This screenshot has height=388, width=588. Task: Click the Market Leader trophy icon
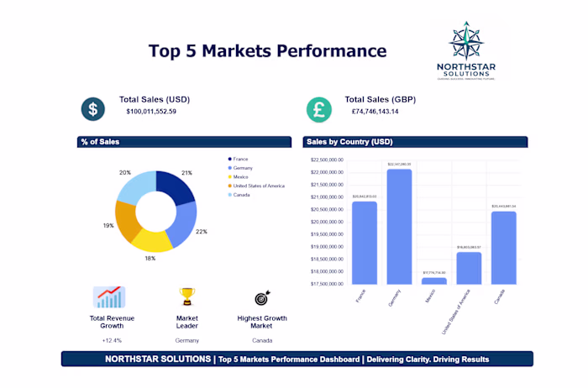pyautogui.click(x=186, y=296)
